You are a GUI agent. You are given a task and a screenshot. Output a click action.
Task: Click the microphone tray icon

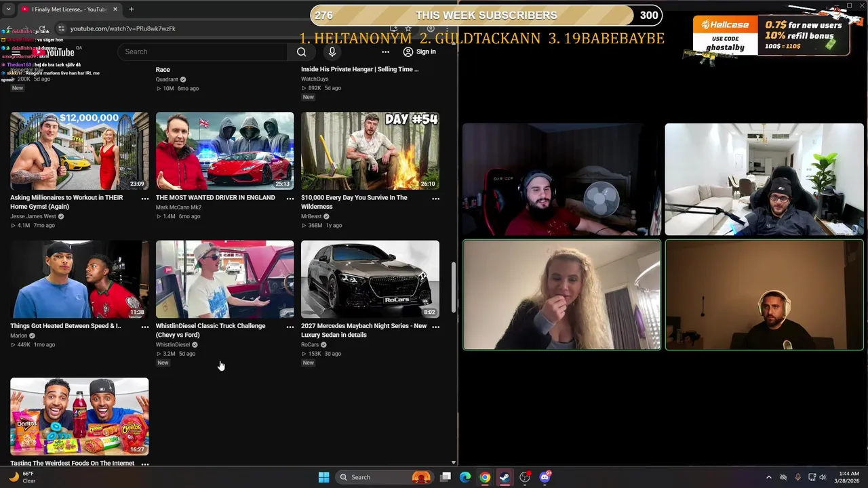797,477
